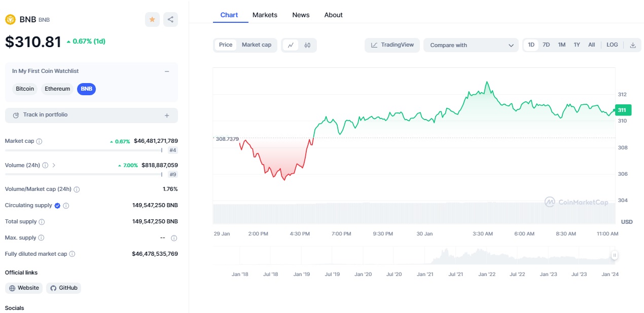
Task: Click the Circulating supply info icon
Action: (x=66, y=206)
